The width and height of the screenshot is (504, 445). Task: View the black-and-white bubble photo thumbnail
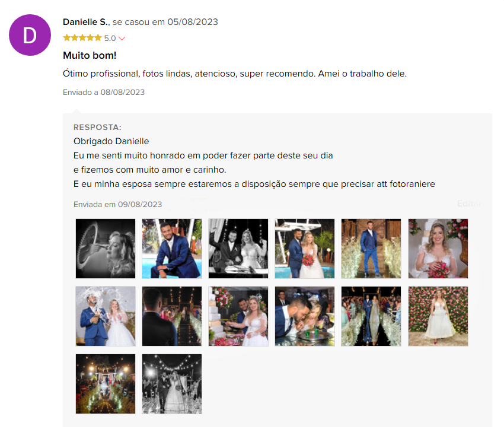tap(105, 249)
